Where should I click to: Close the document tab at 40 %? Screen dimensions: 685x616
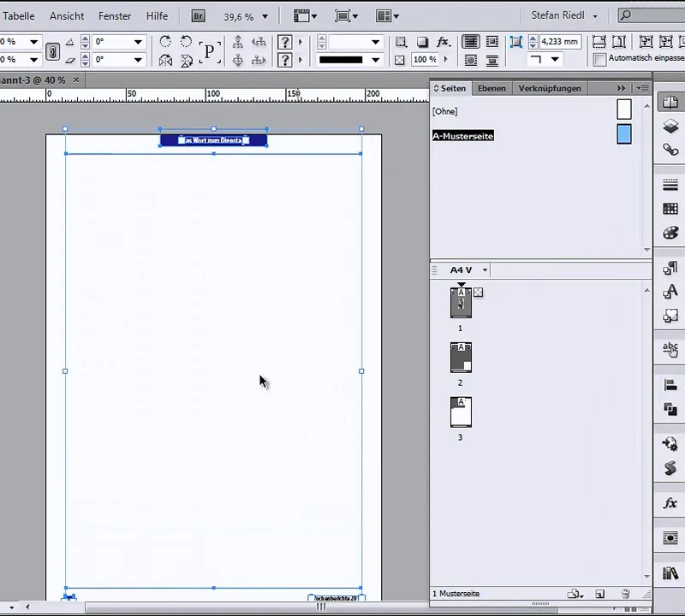coord(76,80)
